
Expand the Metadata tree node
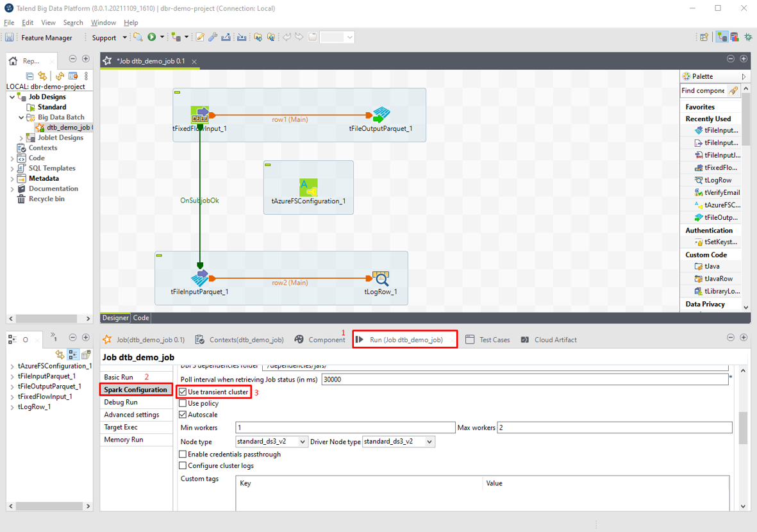pos(12,179)
